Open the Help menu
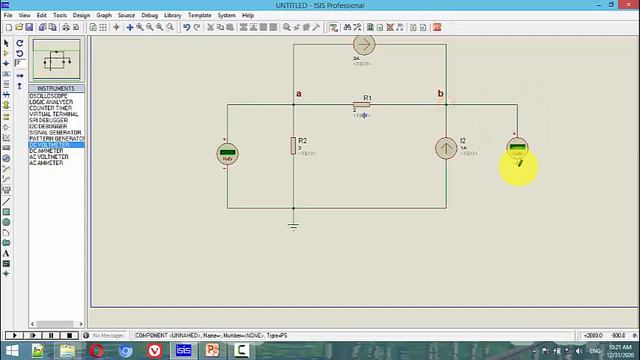This screenshot has width=640, height=360. tap(248, 15)
